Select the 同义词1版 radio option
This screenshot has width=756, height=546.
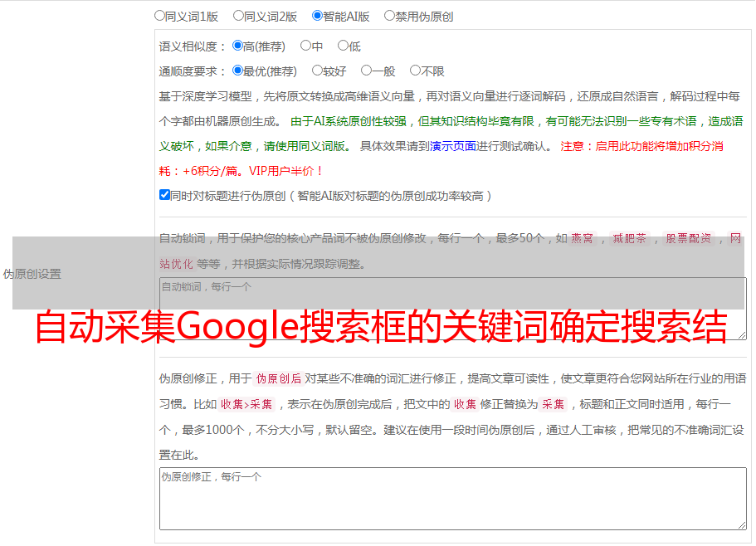(x=159, y=16)
